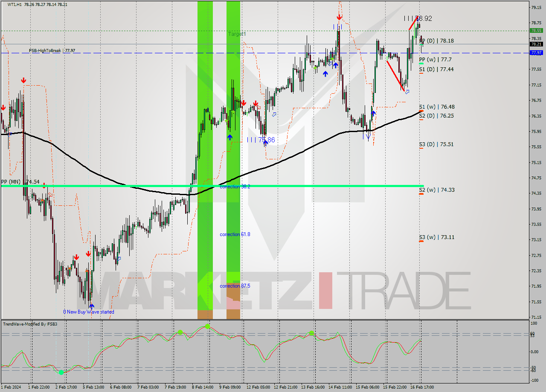Click the green dot at TrendWave oscillator bottom
The height and width of the screenshot is (392, 546).
tap(61, 372)
